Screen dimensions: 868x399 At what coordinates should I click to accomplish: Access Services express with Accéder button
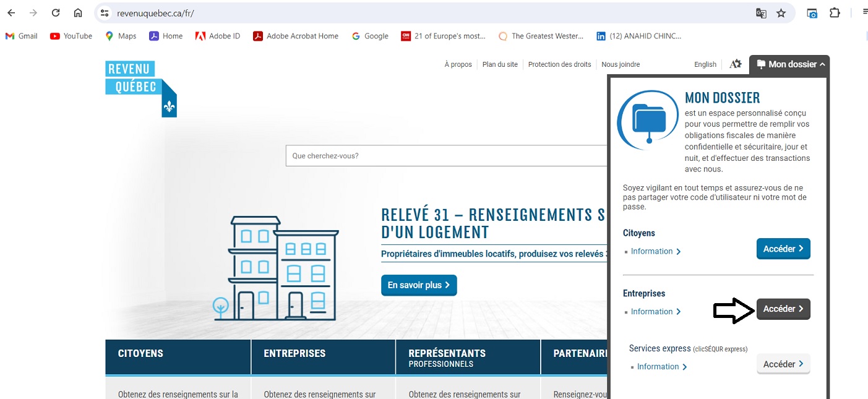(783, 364)
